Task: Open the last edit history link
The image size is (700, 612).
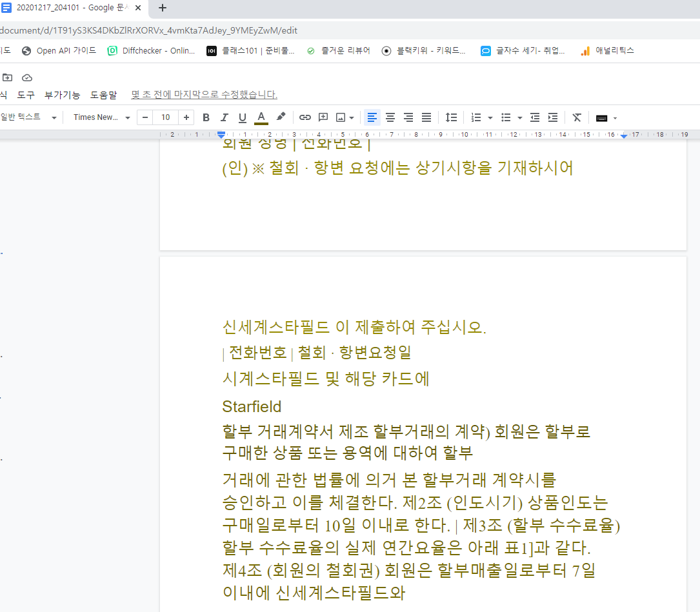Action: point(204,95)
